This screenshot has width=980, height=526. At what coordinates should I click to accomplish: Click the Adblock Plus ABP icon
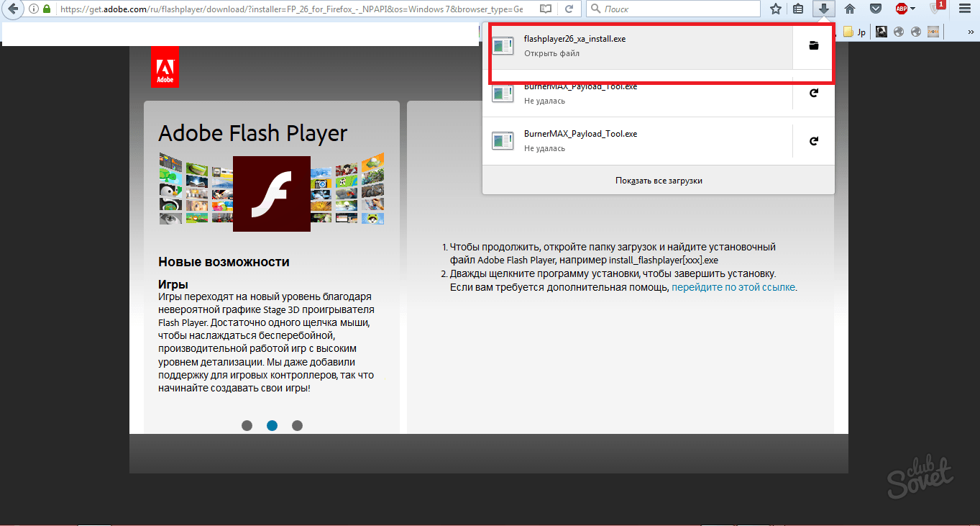point(901,9)
